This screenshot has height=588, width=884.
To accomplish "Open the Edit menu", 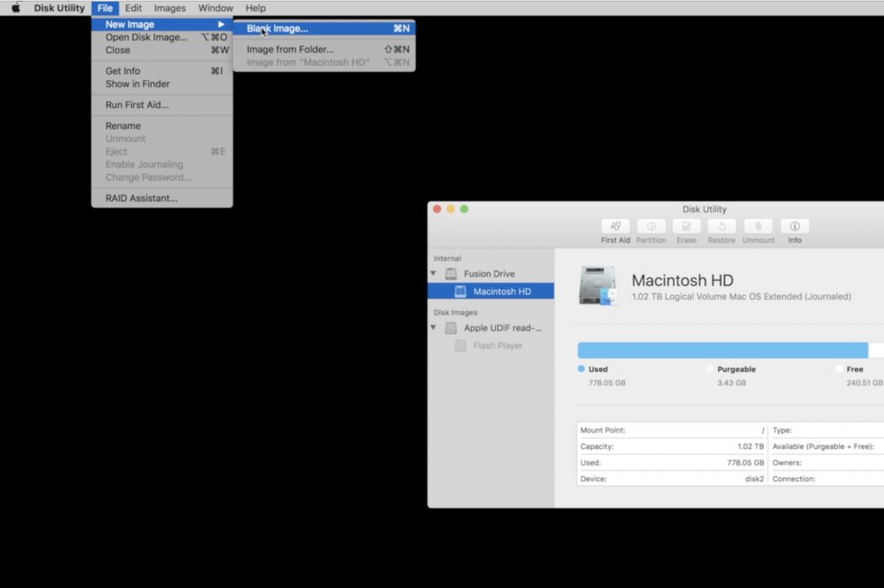I will pyautogui.click(x=133, y=8).
